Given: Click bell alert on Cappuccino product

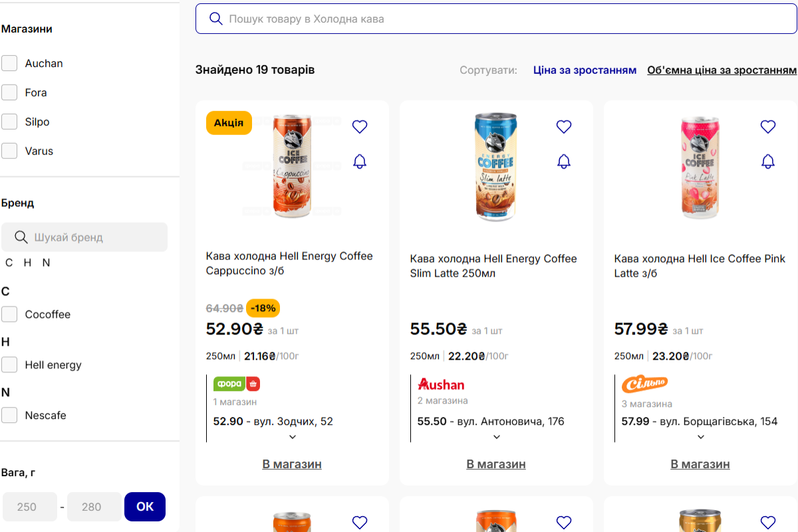Looking at the screenshot, I should pos(360,161).
